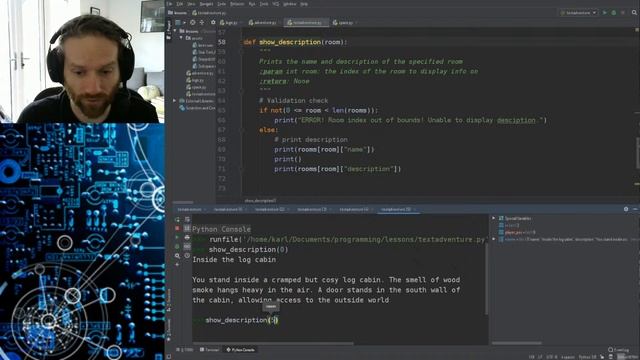The width and height of the screenshot is (640, 360).
Task: Click the variables pane horizontal scrollbar
Action: point(517,343)
